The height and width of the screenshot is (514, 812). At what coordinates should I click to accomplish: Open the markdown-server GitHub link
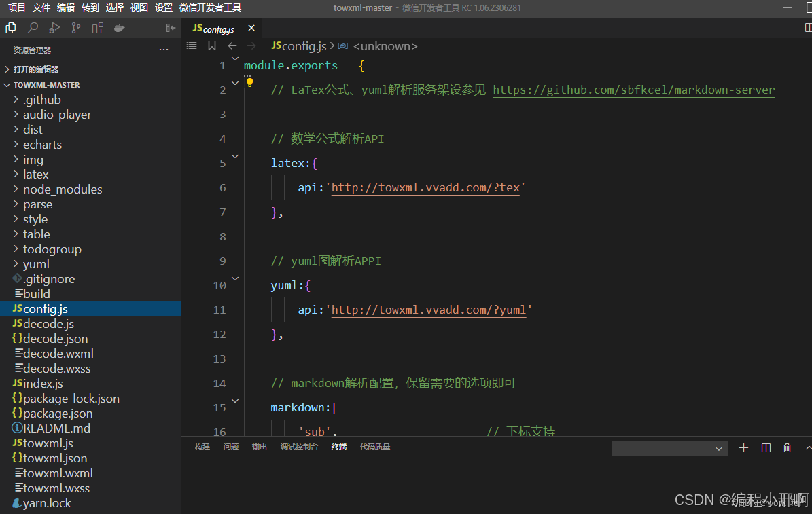(x=633, y=89)
